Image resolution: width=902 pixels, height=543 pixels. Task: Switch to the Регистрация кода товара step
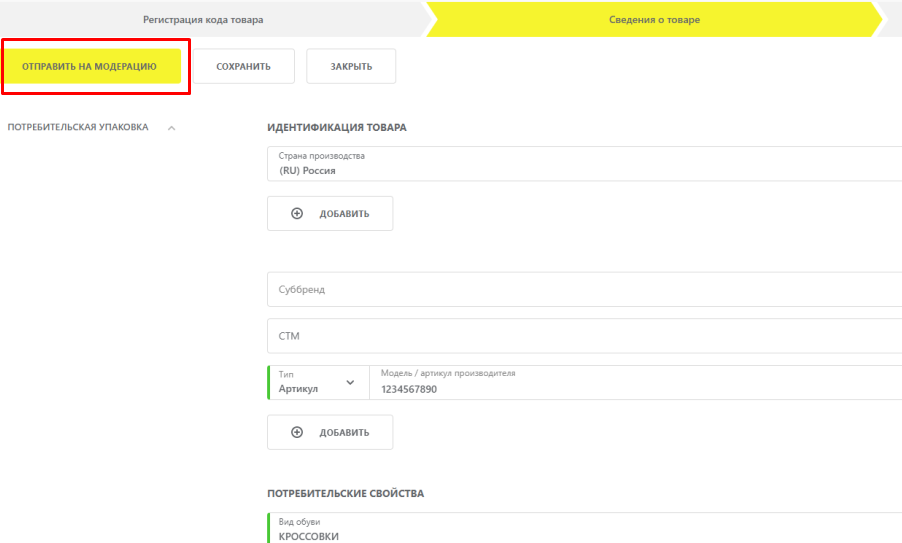click(x=203, y=19)
